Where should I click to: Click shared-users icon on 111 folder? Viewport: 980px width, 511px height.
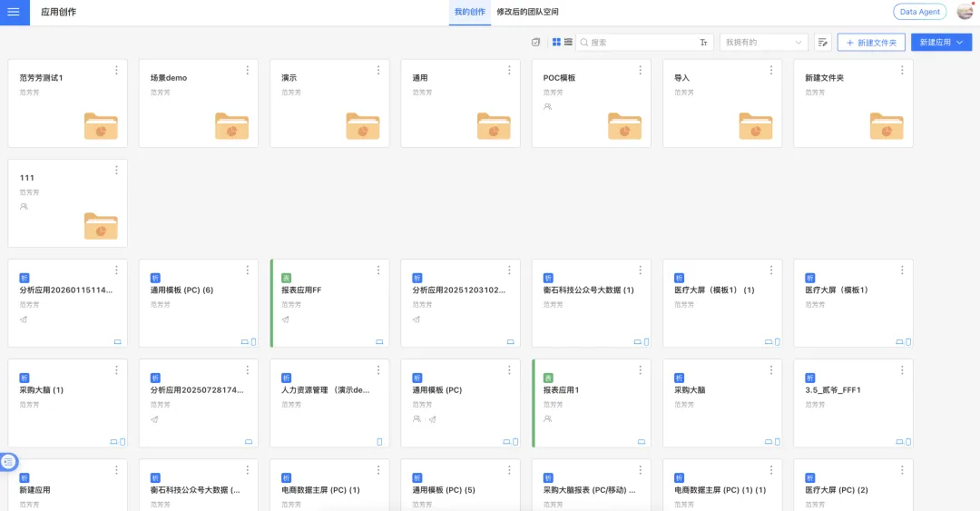pos(24,206)
